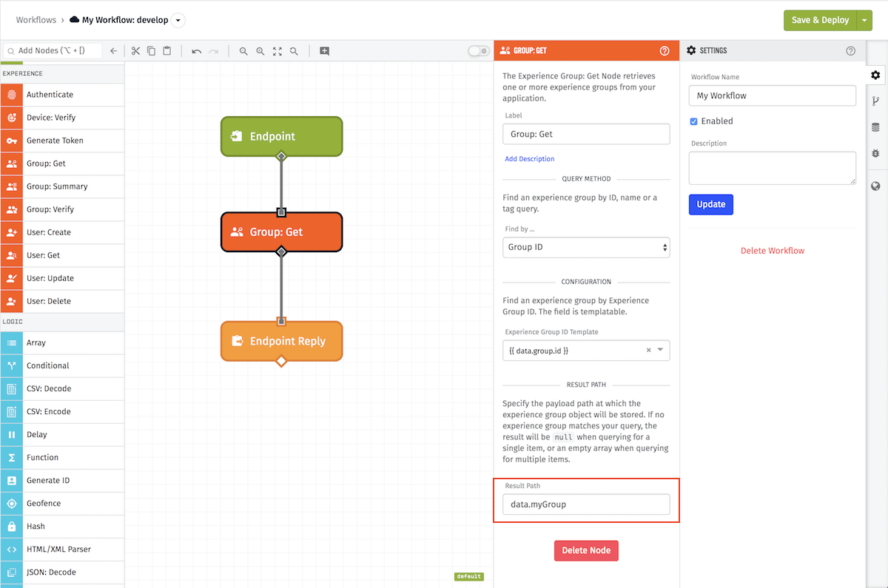Image resolution: width=888 pixels, height=588 pixels.
Task: Click Add Description link
Action: [530, 159]
